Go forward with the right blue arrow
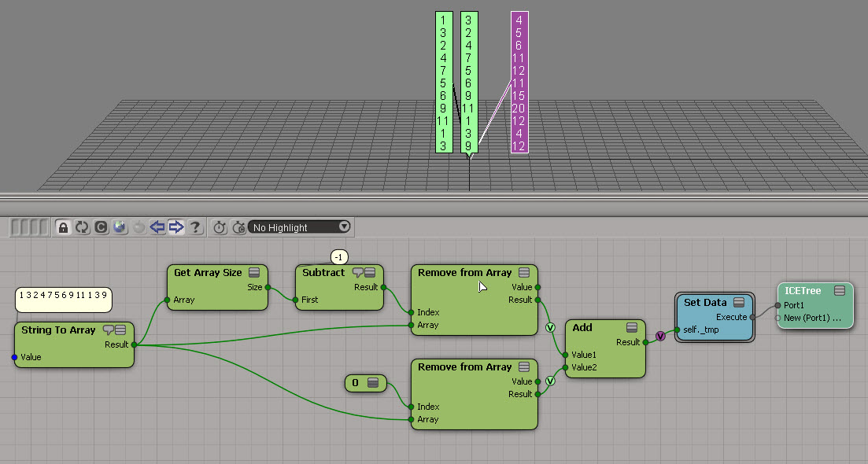The width and height of the screenshot is (868, 464). pyautogui.click(x=176, y=227)
